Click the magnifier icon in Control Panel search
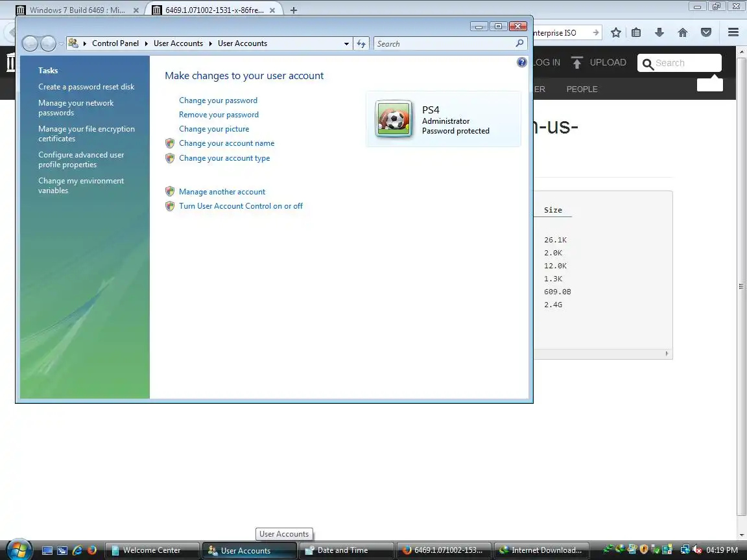The image size is (747, 560). click(519, 43)
